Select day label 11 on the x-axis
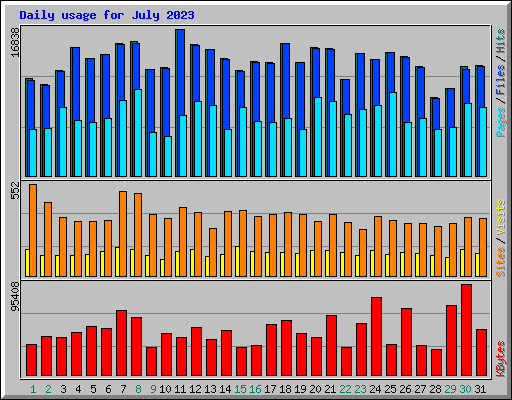The height and width of the screenshot is (400, 512). click(x=180, y=389)
